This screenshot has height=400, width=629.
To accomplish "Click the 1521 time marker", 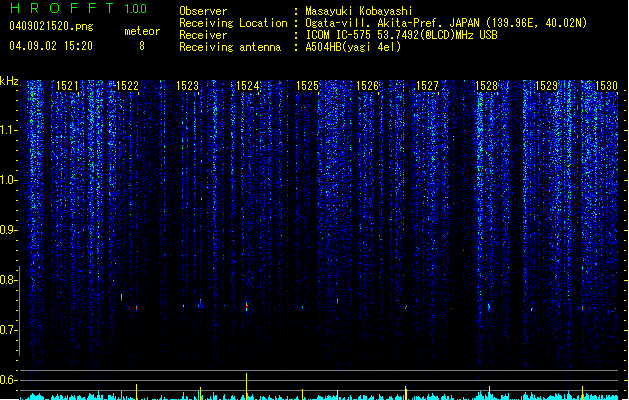I will pos(67,86).
